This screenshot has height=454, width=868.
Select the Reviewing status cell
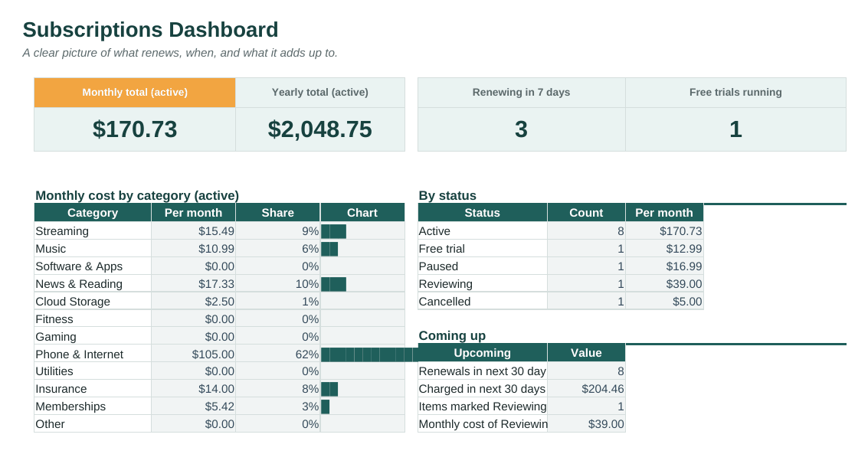tap(482, 284)
